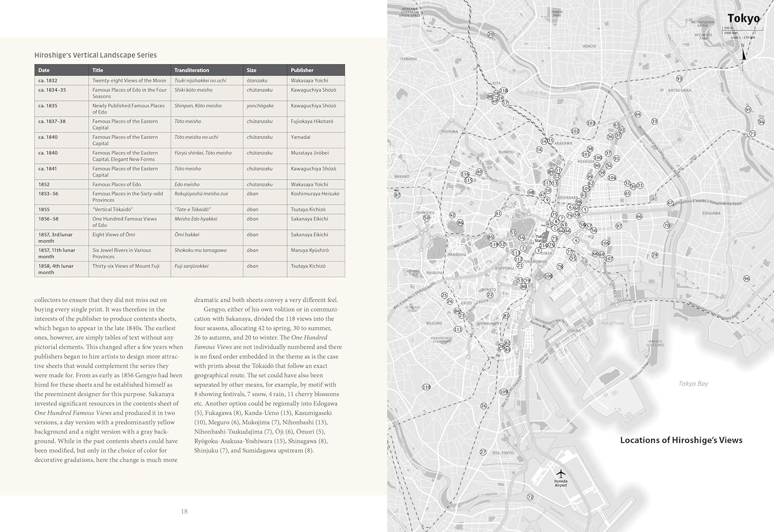Image resolution: width=774 pixels, height=532 pixels.
Task: Select map marker number 20
Action: tap(491, 35)
